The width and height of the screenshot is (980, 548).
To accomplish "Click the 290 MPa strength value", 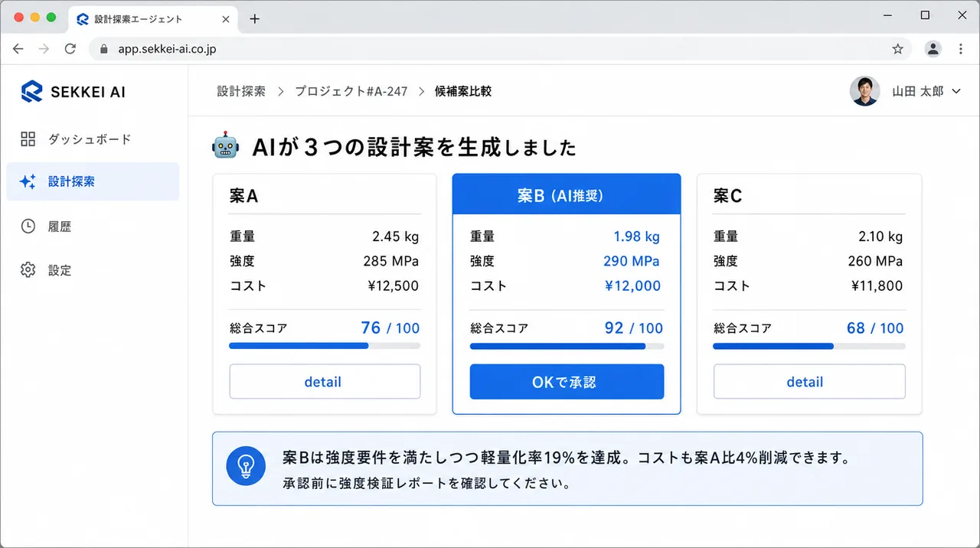I will pos(632,261).
